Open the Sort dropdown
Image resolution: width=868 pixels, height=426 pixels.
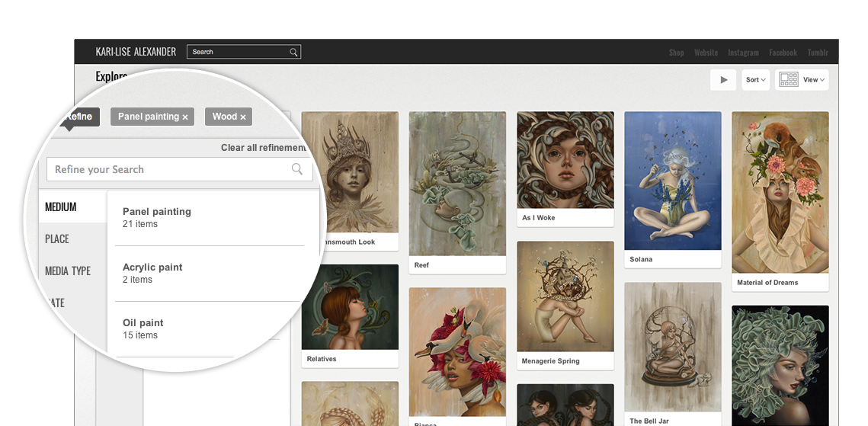tap(756, 80)
